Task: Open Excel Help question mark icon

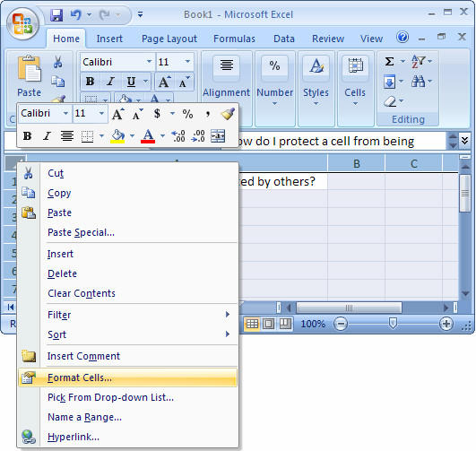Action: [x=402, y=38]
